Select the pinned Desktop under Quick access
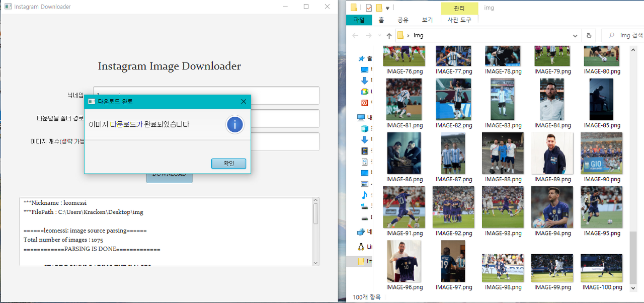 click(x=365, y=69)
